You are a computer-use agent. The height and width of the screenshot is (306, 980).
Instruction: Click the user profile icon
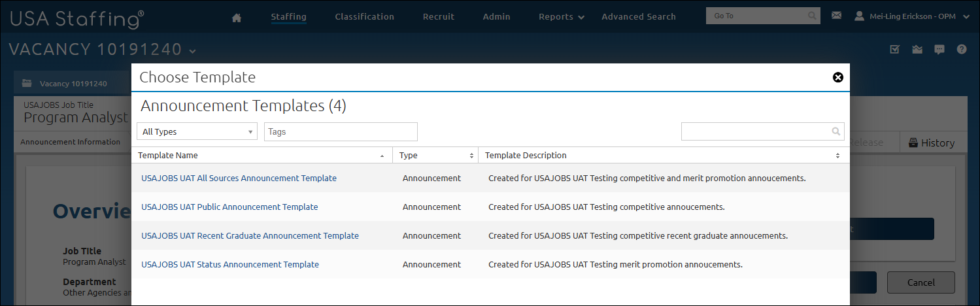point(859,16)
